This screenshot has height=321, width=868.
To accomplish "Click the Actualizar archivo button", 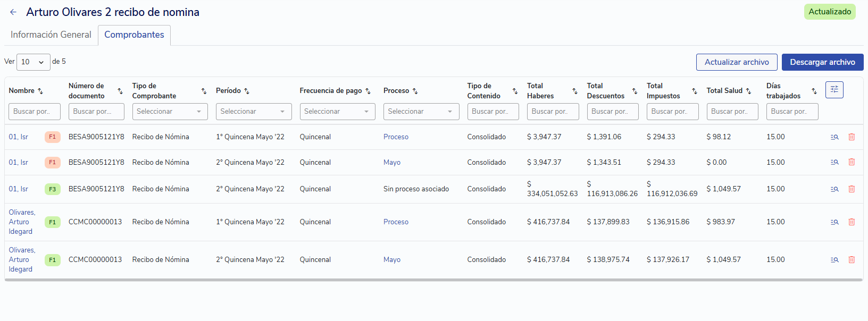I will click(x=737, y=62).
